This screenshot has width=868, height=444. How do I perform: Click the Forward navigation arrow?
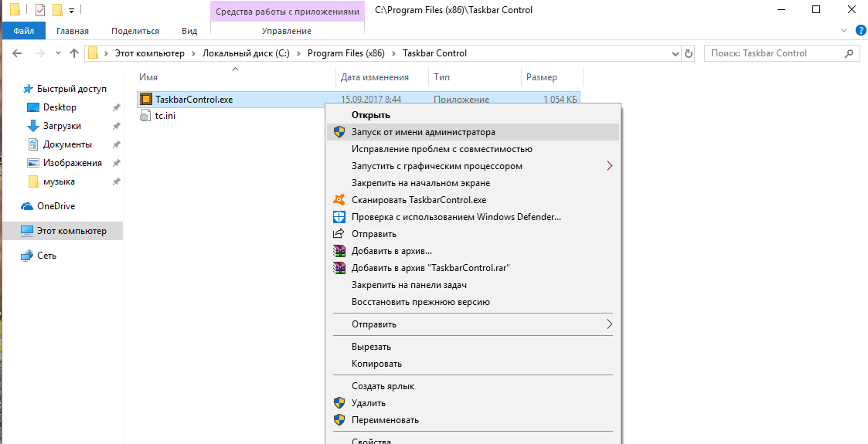tap(40, 53)
